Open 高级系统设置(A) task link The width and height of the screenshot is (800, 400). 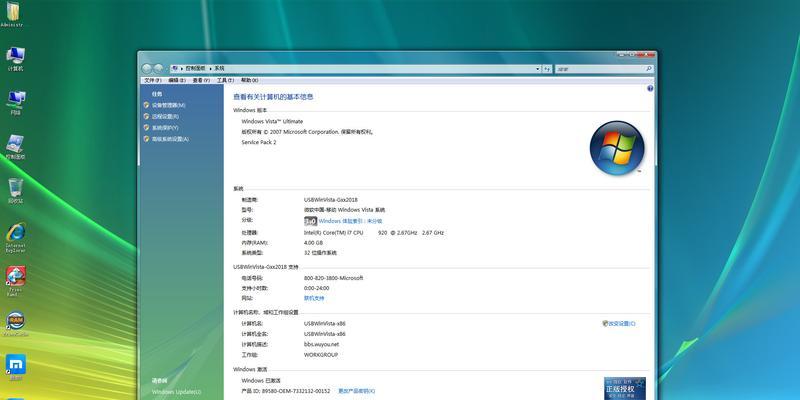click(170, 139)
